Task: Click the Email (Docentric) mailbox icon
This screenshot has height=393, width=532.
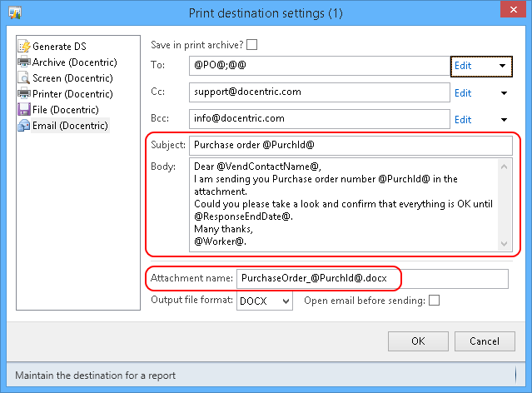Action: [24, 126]
